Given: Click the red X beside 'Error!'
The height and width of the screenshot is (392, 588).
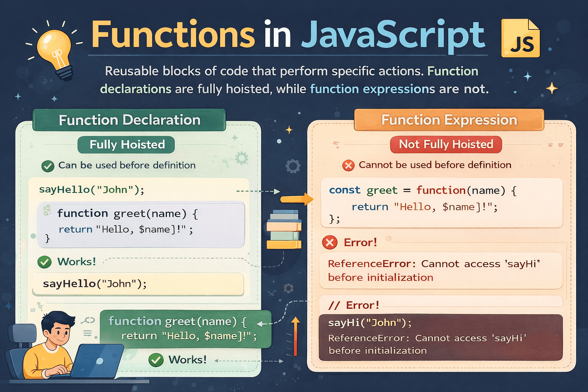Looking at the screenshot, I should pyautogui.click(x=330, y=242).
